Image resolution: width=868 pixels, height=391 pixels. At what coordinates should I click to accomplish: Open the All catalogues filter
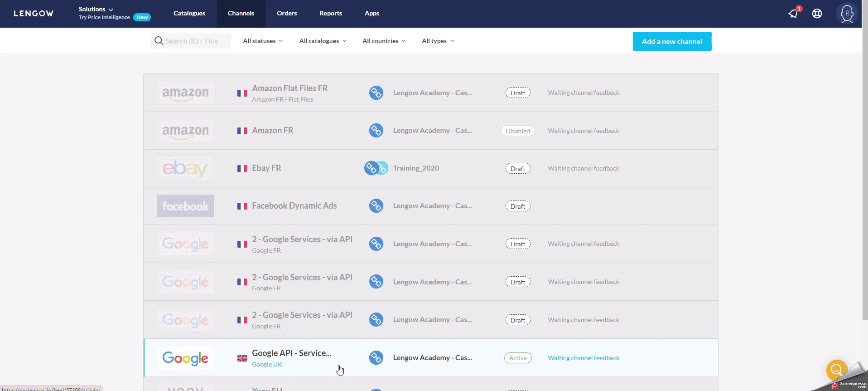[323, 41]
